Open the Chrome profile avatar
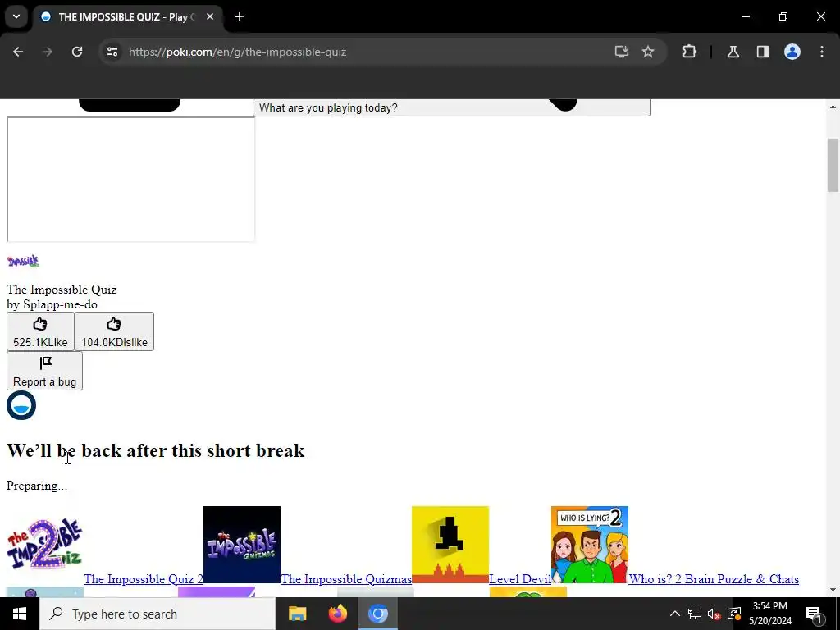Image resolution: width=840 pixels, height=630 pixels. (x=792, y=52)
